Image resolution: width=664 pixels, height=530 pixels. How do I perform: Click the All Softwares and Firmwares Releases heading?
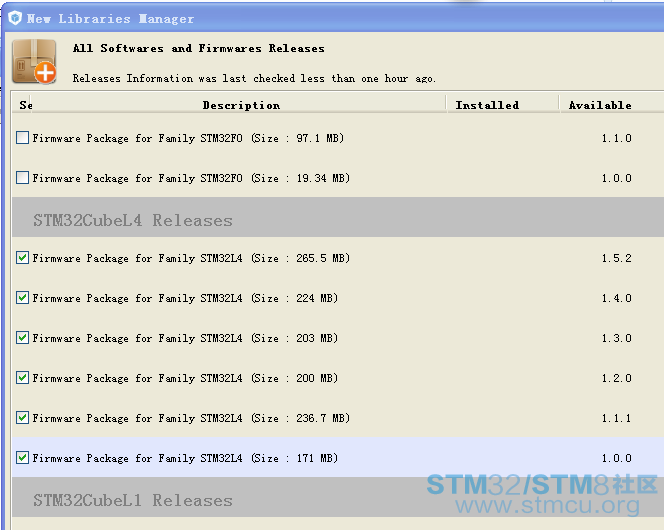pos(199,48)
